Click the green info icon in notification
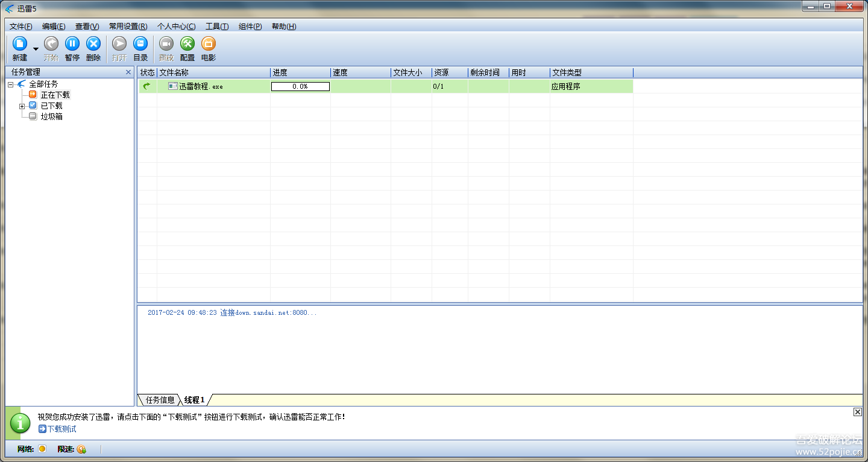The width and height of the screenshot is (868, 462). pyautogui.click(x=20, y=423)
